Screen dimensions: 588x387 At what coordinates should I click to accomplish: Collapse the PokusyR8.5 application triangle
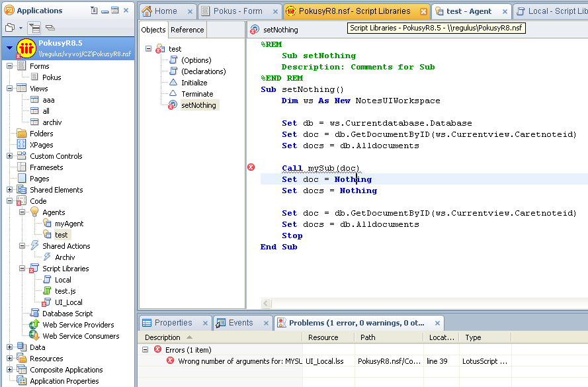click(9, 48)
